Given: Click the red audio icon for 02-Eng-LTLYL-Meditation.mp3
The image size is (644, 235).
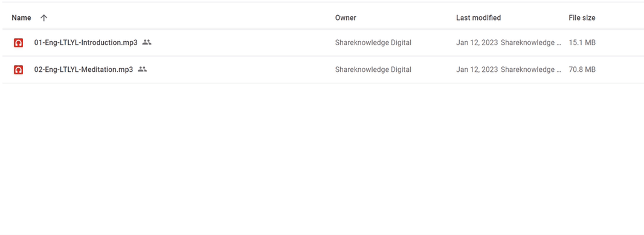Looking at the screenshot, I should coord(18,70).
